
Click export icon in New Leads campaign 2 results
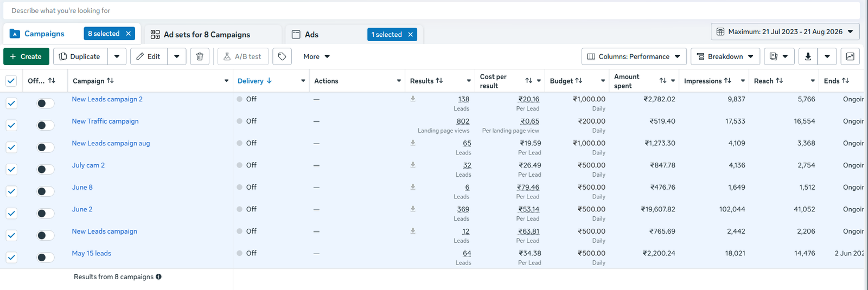pyautogui.click(x=413, y=99)
